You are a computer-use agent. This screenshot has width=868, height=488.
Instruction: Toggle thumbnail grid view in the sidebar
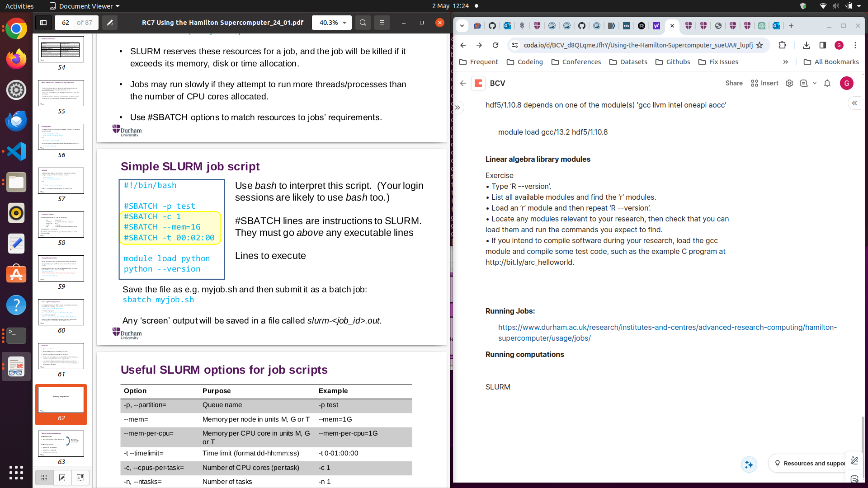point(44,477)
